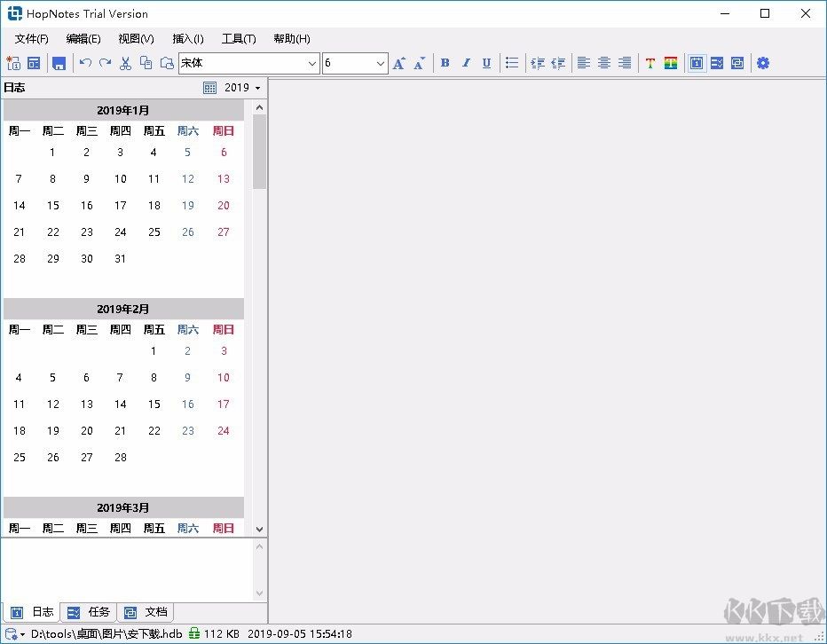Select the Save icon in the toolbar
The image size is (827, 644).
point(59,62)
